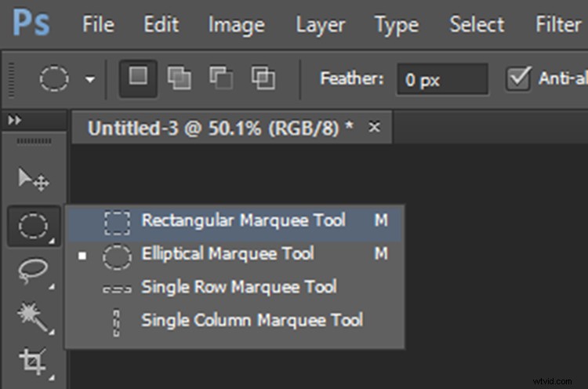Choose Subtract from selection mode icon
Image resolution: width=588 pixels, height=389 pixels.
[221, 78]
